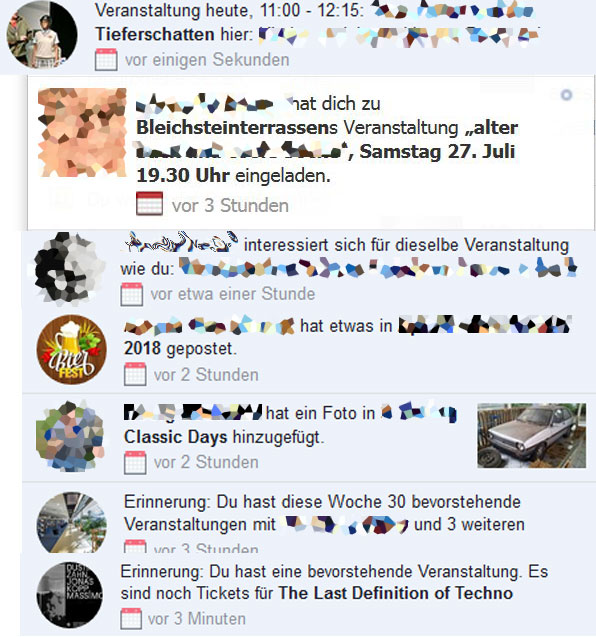Image resolution: width=596 pixels, height=637 pixels.
Task: Open the top avatar with two people
Action: [42, 34]
